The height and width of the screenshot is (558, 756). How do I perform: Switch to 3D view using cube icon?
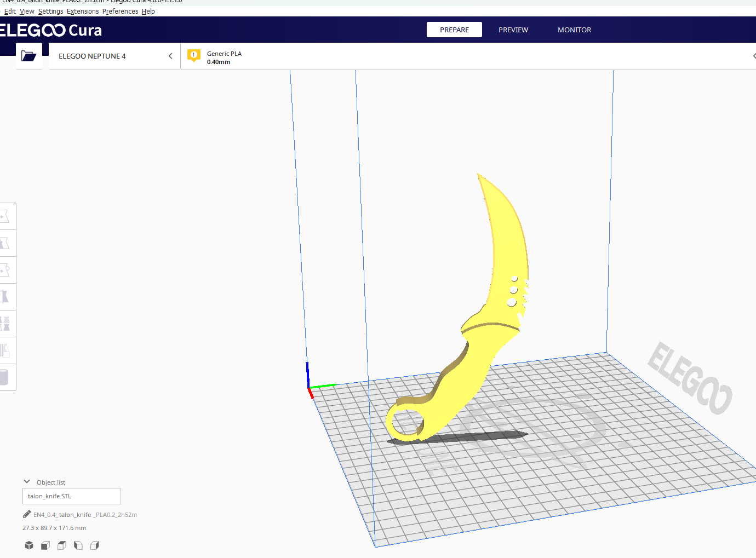29,545
